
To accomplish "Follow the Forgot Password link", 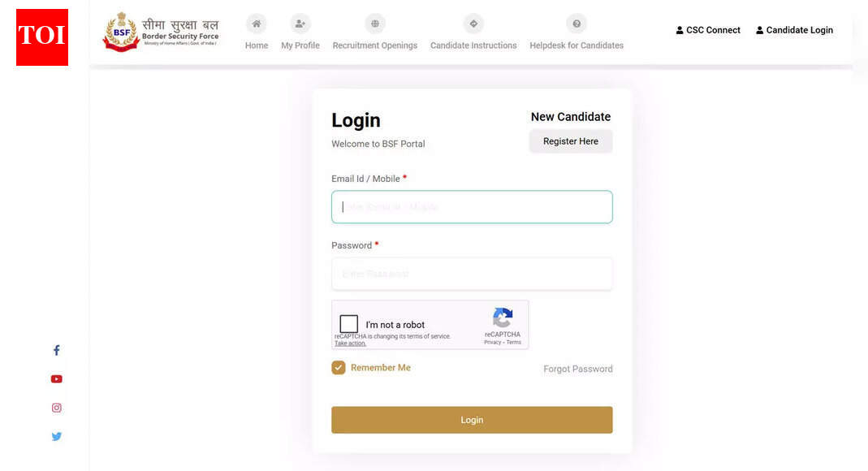I will click(x=578, y=369).
